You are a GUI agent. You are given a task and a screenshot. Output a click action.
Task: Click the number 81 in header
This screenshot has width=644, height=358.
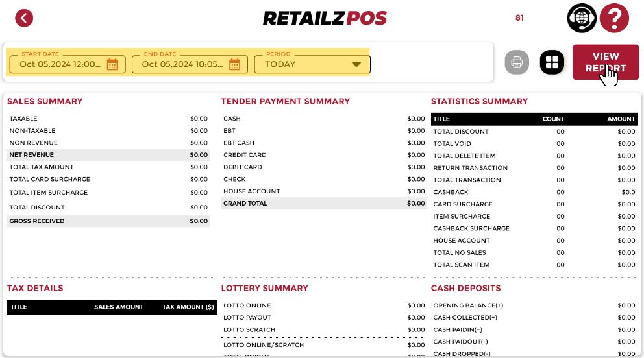pos(519,18)
